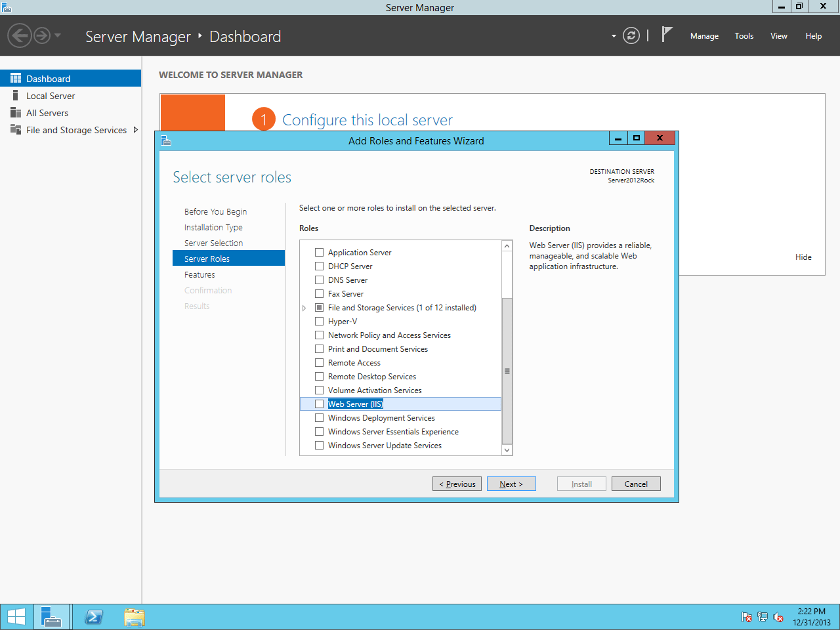840x630 pixels.
Task: Check Remote Desktop Services role
Action: (320, 376)
